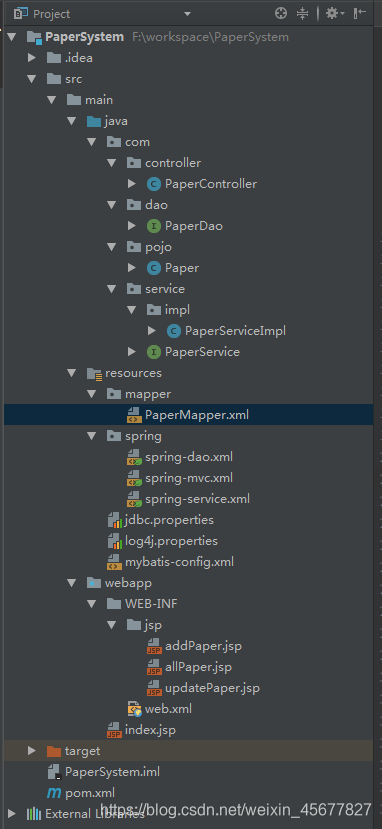The image size is (382, 829).
Task: Click the PaperSystem.iml file icon
Action: (x=54, y=772)
